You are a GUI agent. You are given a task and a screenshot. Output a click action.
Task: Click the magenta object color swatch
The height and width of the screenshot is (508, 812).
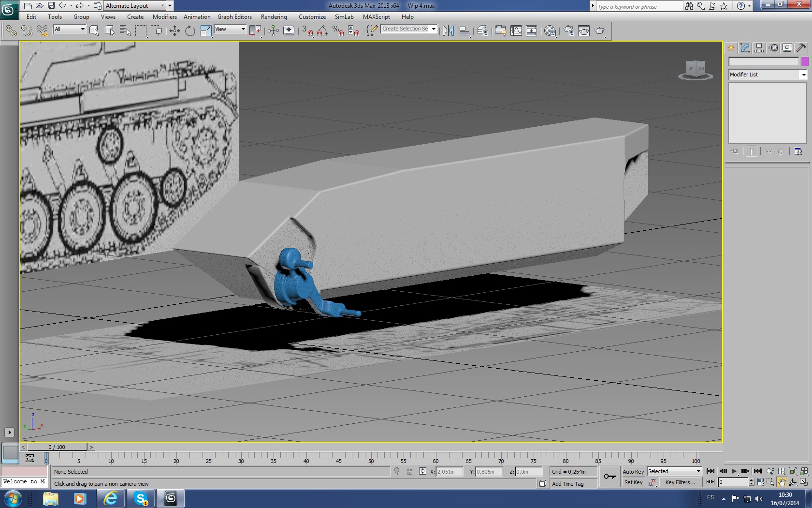coord(805,61)
